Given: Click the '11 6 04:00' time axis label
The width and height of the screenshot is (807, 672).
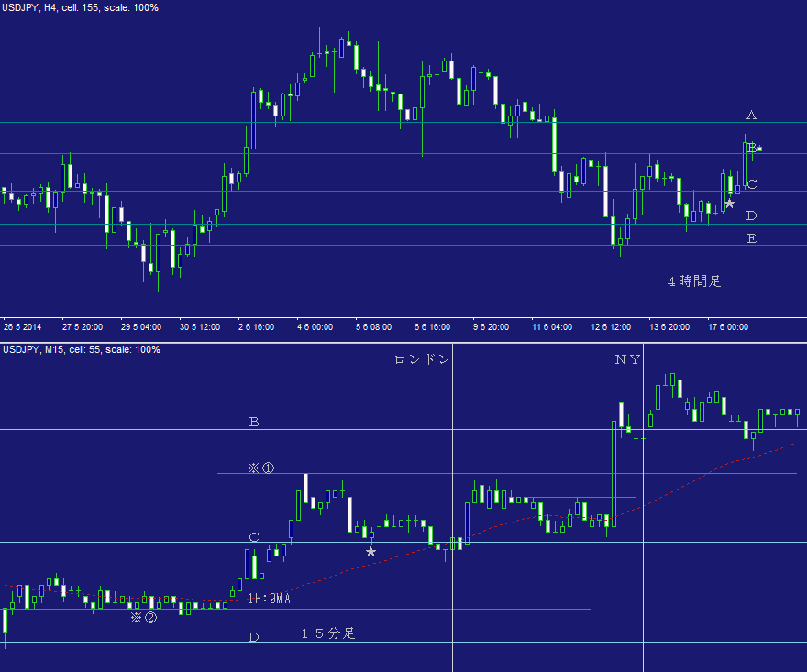Looking at the screenshot, I should pos(552,326).
